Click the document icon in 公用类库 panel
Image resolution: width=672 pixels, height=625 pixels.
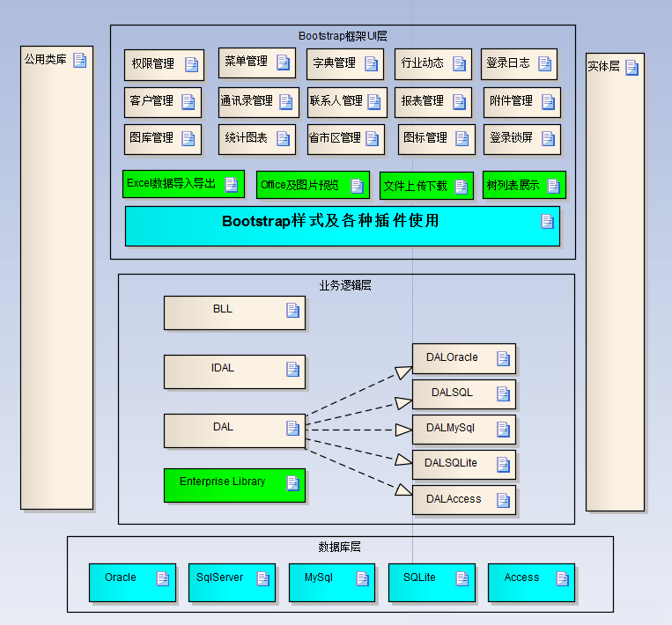(x=80, y=61)
